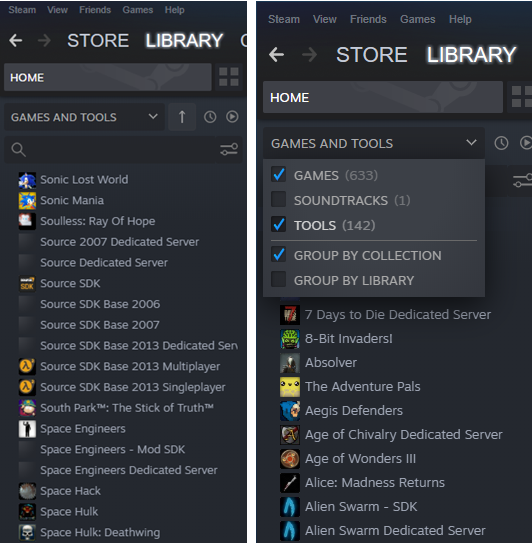This screenshot has height=543, width=532.
Task: Click Space Engineers game icon
Action: pyautogui.click(x=27, y=429)
